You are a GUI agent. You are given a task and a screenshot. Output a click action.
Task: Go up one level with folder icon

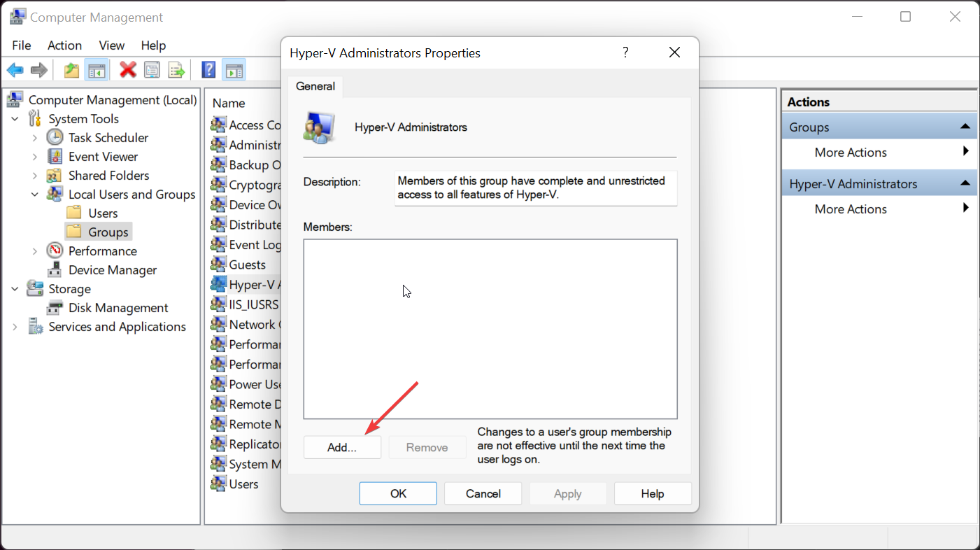pyautogui.click(x=71, y=70)
